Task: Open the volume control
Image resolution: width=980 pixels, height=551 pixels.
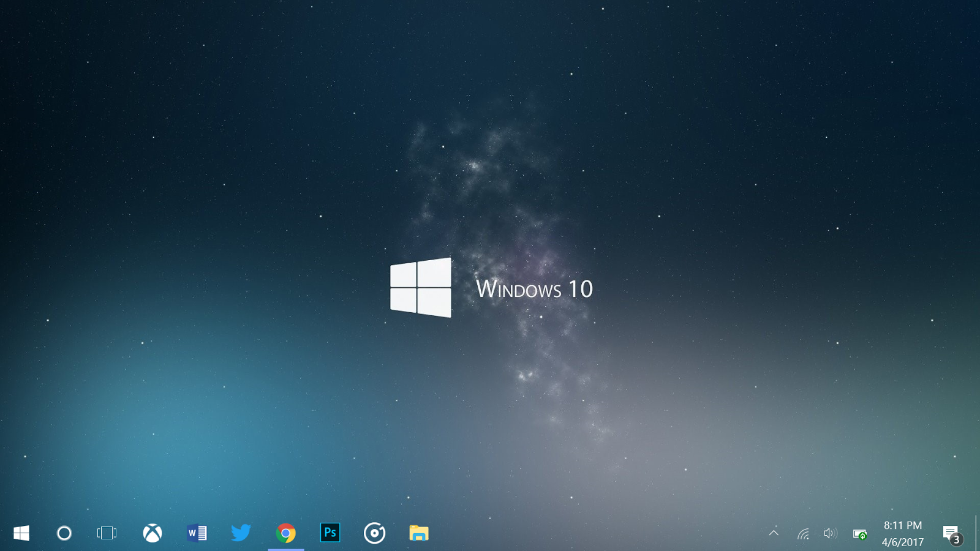Action: tap(831, 533)
